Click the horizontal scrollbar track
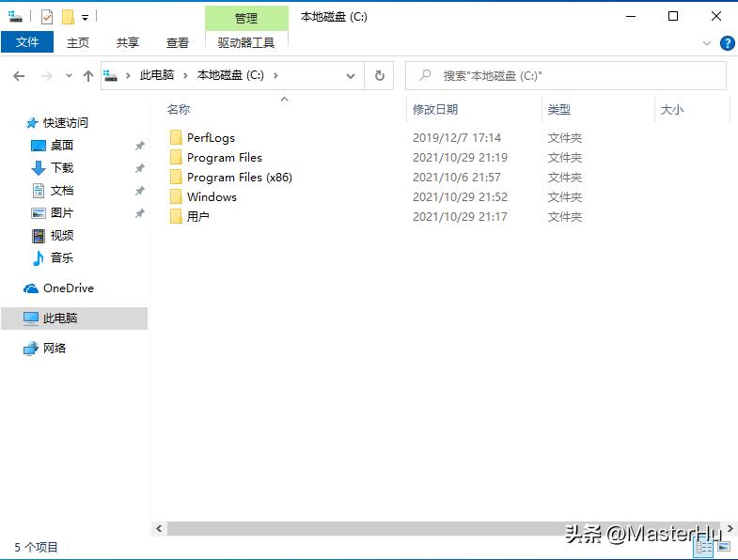This screenshot has width=738, height=560. coord(443,528)
